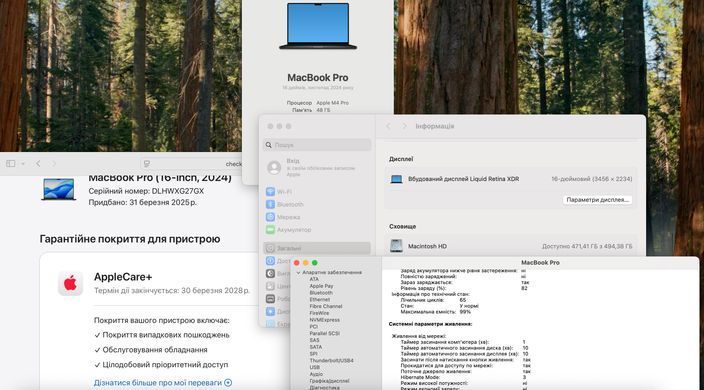704x390 pixels.
Task: Click the AppleCare+ expiry date '30 березня 2028 р.'
Action: click(x=216, y=290)
